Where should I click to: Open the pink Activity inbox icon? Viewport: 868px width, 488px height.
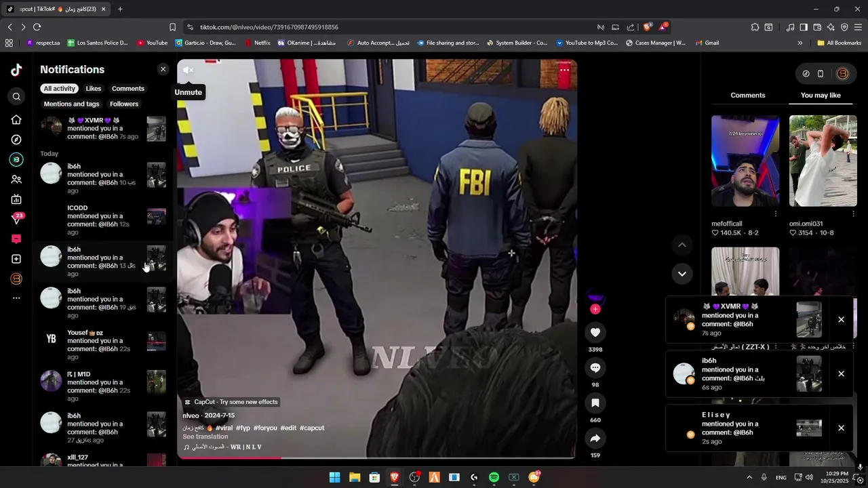click(x=16, y=239)
